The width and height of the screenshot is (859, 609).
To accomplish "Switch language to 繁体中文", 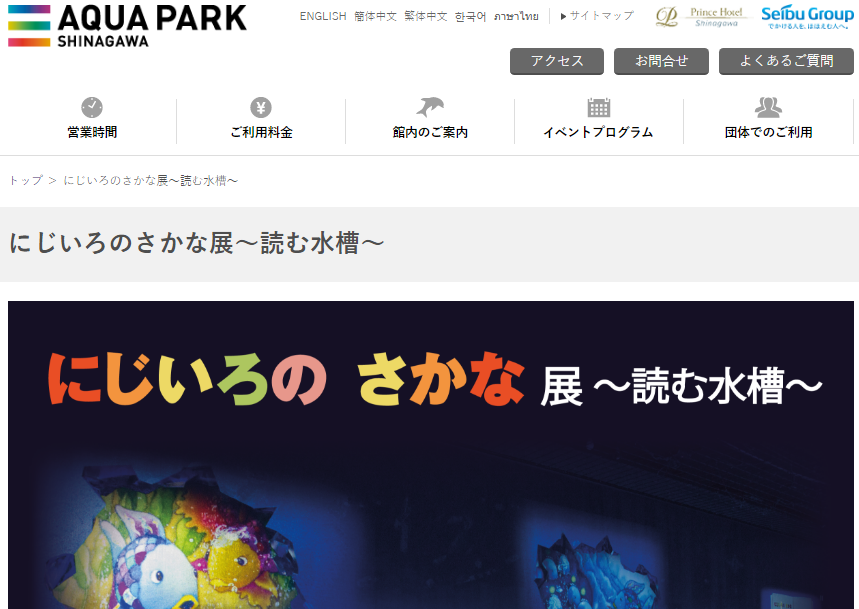I will 426,16.
